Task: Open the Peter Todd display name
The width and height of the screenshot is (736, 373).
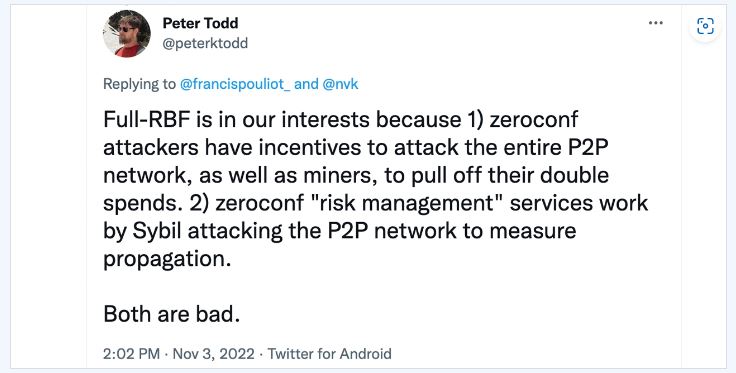Action: tap(200, 23)
